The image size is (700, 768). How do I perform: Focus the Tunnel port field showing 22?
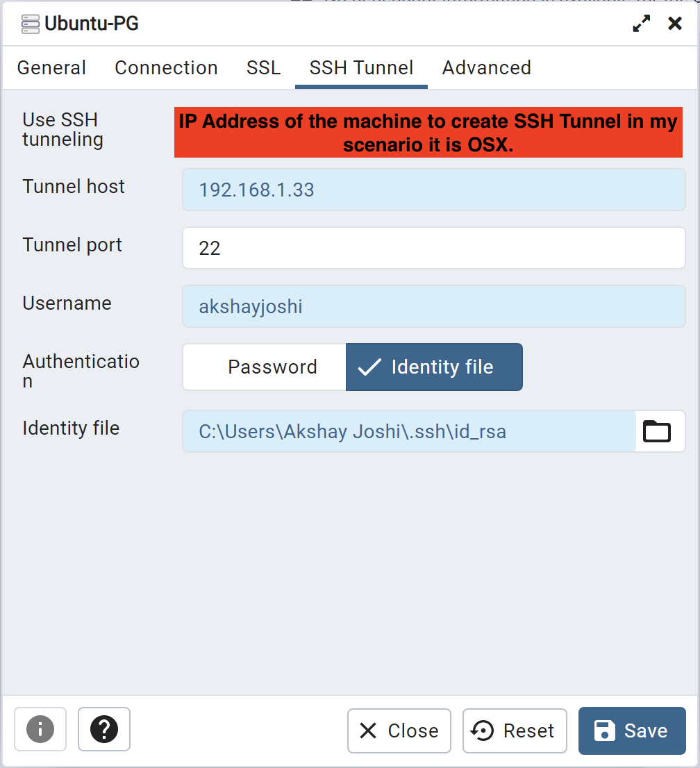pos(433,248)
